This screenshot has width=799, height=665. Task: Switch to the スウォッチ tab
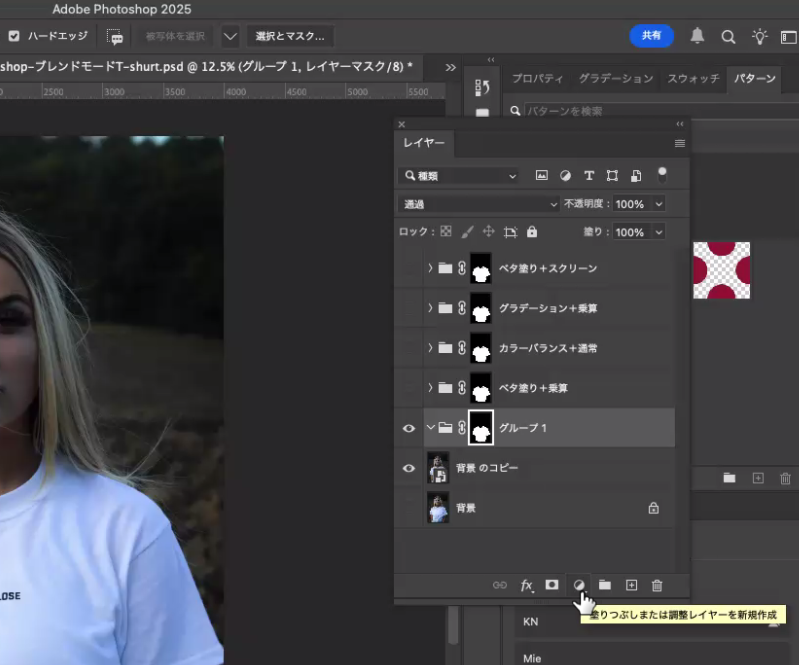click(693, 79)
